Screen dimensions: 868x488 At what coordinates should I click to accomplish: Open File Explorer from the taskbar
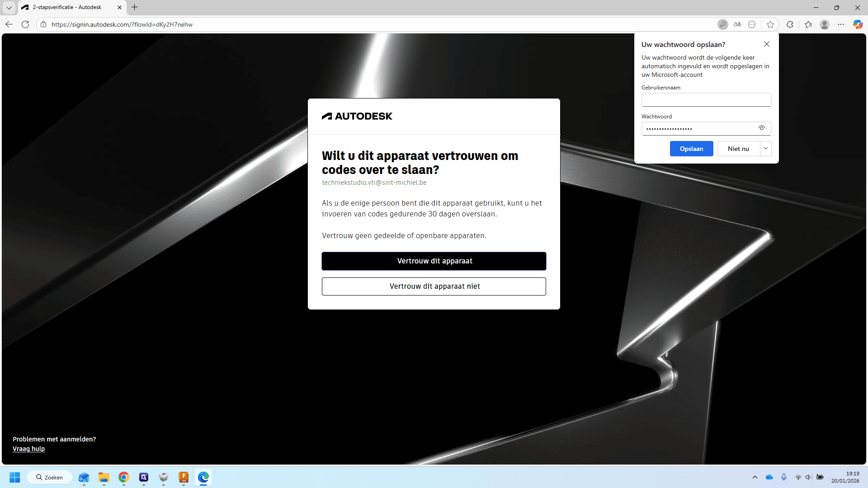point(104,477)
